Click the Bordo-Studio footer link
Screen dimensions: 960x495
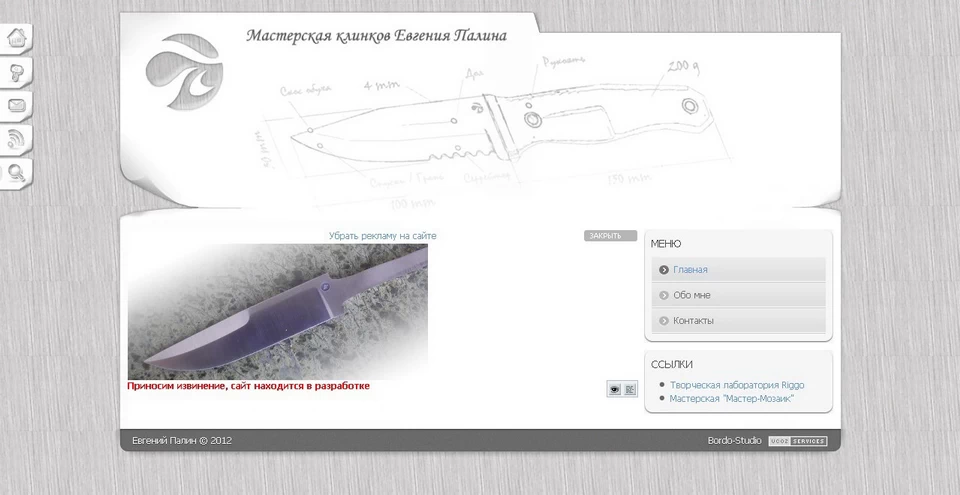point(734,441)
